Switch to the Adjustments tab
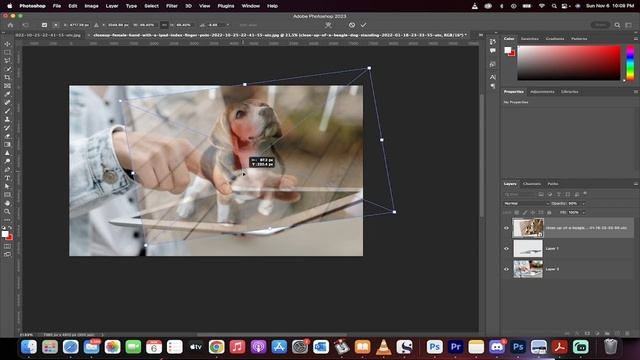The height and width of the screenshot is (360, 640). [542, 92]
